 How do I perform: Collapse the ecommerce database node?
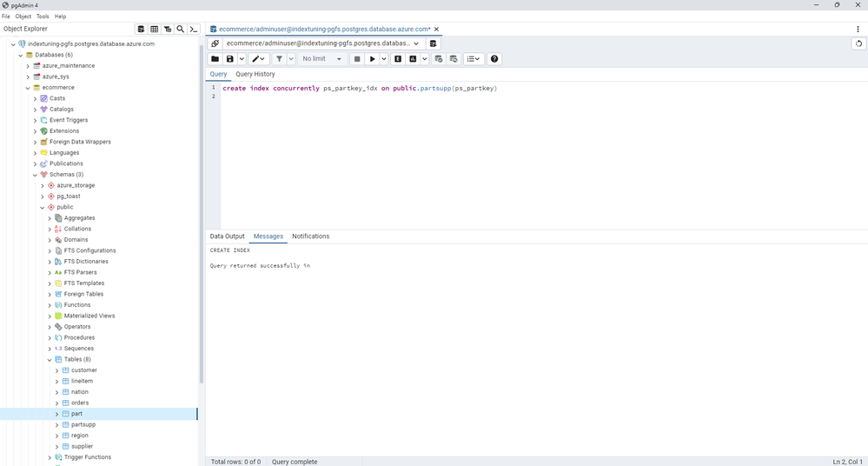tap(28, 88)
